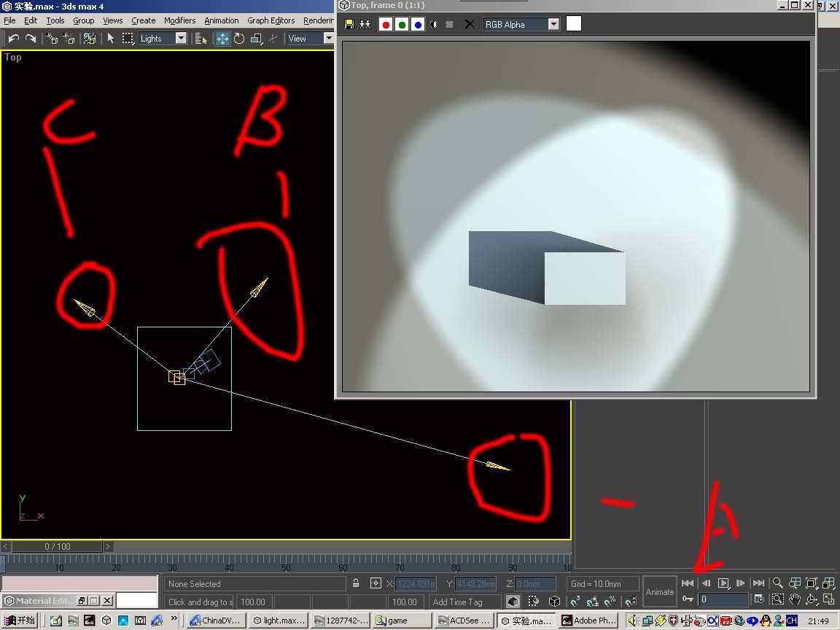Choose the Select Object arrow tool

coord(111,39)
